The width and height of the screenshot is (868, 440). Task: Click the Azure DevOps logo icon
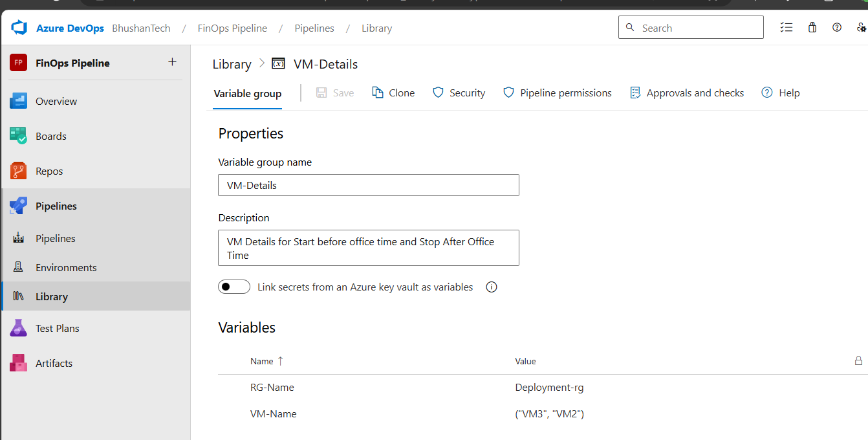[x=19, y=28]
